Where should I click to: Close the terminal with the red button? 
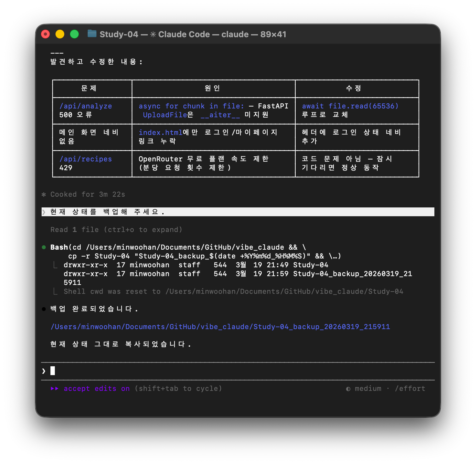pyautogui.click(x=45, y=34)
